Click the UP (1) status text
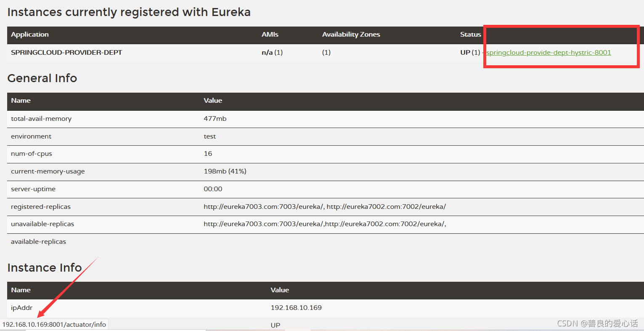The width and height of the screenshot is (644, 331). point(470,53)
